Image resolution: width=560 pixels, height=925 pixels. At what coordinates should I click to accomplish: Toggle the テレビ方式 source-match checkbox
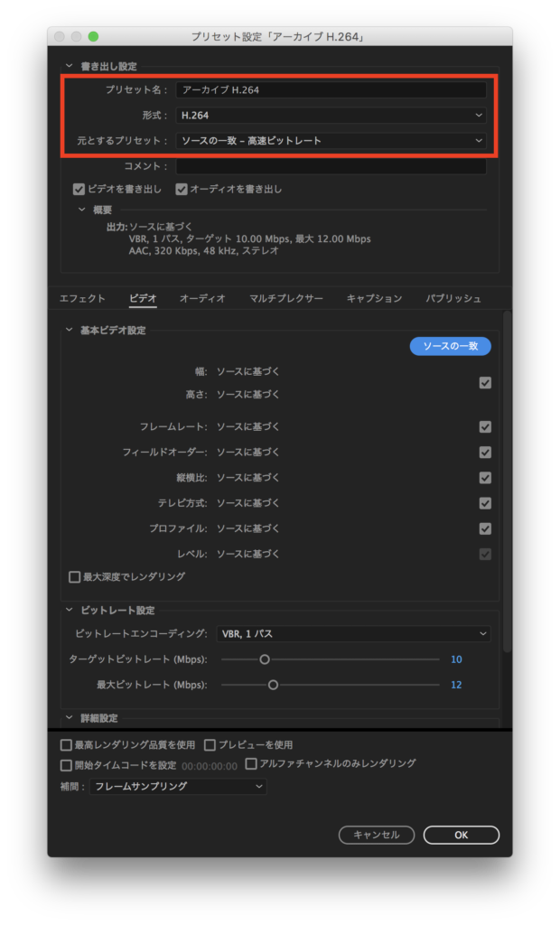pyautogui.click(x=485, y=503)
